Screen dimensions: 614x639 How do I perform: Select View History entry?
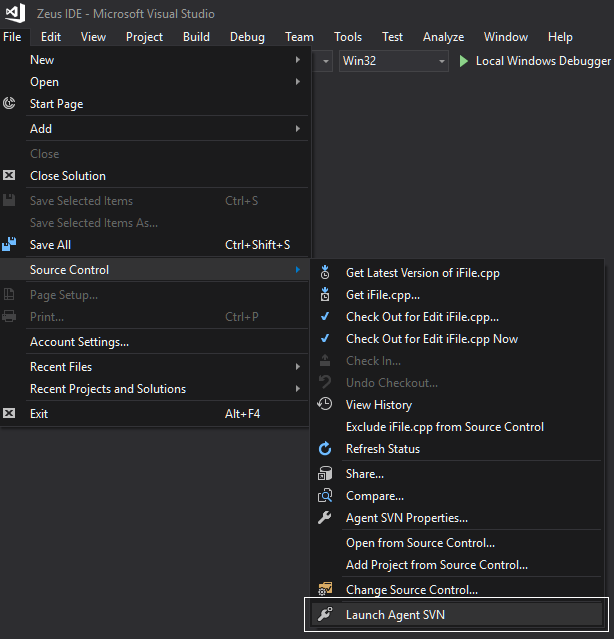pos(457,404)
